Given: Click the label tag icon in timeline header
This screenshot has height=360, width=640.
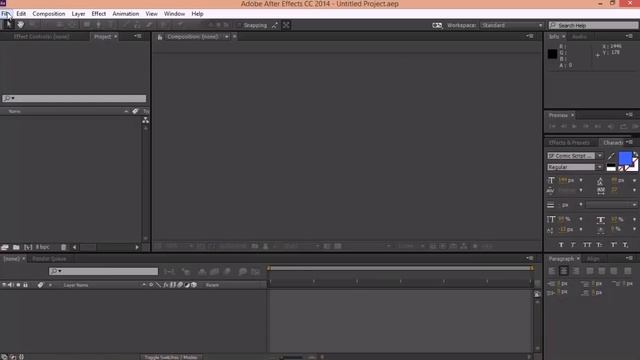Looking at the screenshot, I should click(x=40, y=285).
